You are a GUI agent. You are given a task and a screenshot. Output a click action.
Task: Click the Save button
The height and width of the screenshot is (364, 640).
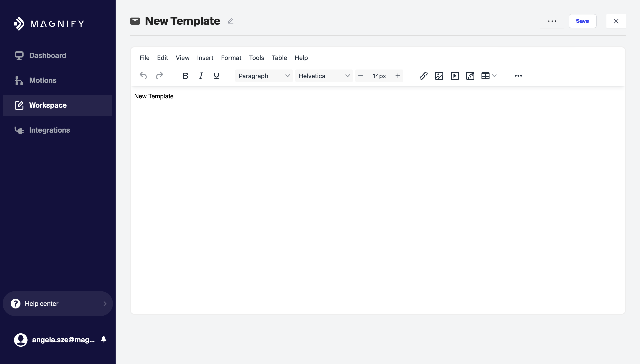click(582, 21)
